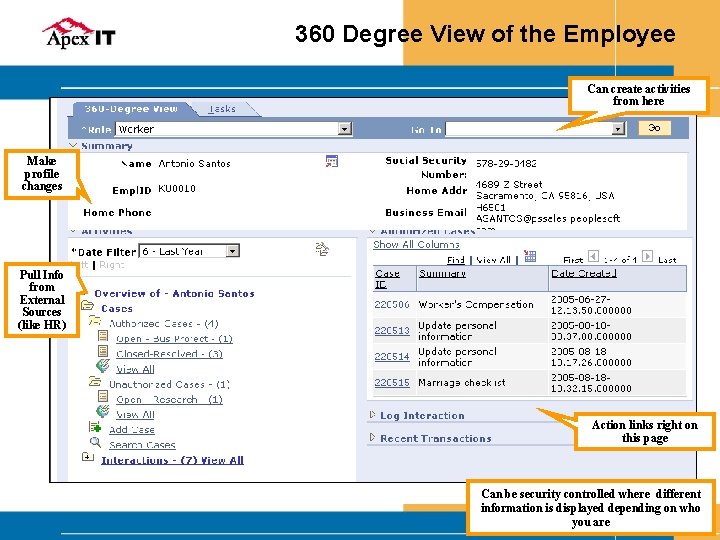Click the profile edit icon beside Antonio Santos
Viewport: 720px width, 540px height.
coord(332,161)
